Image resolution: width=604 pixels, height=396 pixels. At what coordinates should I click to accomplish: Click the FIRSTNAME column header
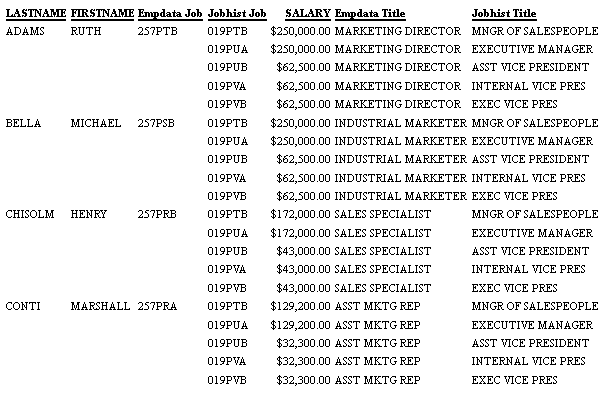click(x=102, y=13)
